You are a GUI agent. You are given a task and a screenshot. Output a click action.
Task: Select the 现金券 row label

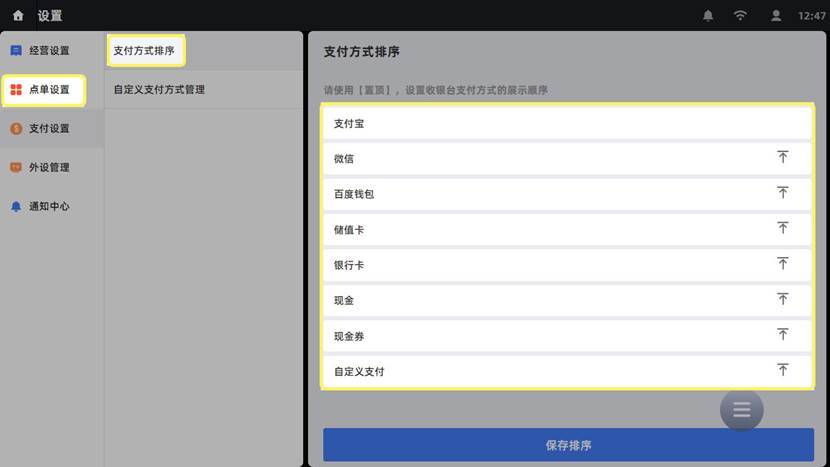point(349,336)
